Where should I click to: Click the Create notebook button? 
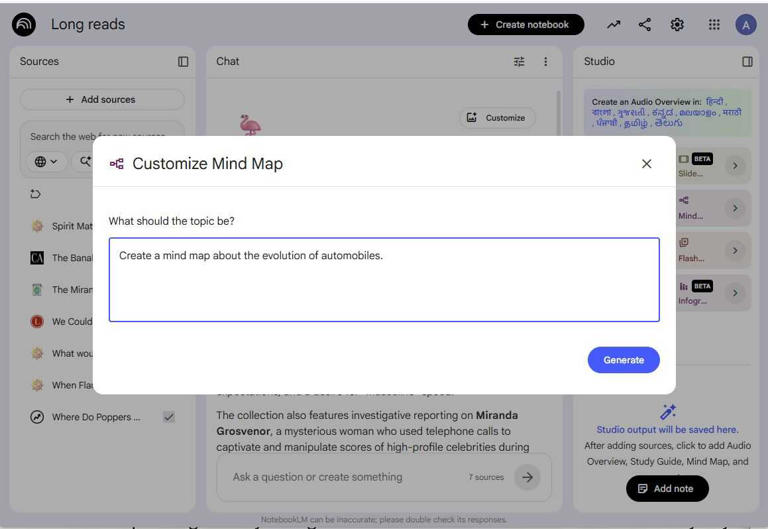(526, 24)
